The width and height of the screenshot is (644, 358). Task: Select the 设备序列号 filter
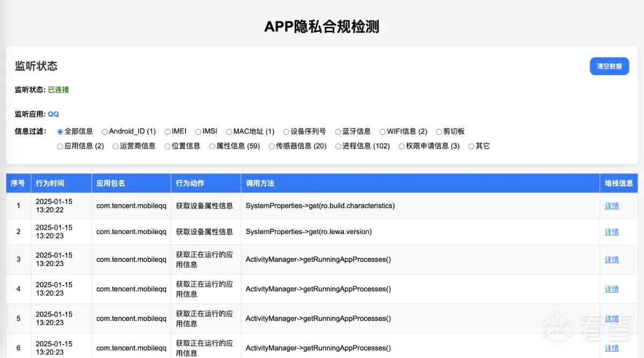286,131
